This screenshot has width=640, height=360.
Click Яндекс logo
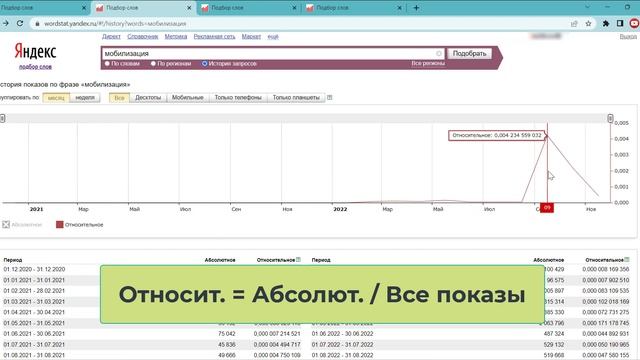[35, 51]
